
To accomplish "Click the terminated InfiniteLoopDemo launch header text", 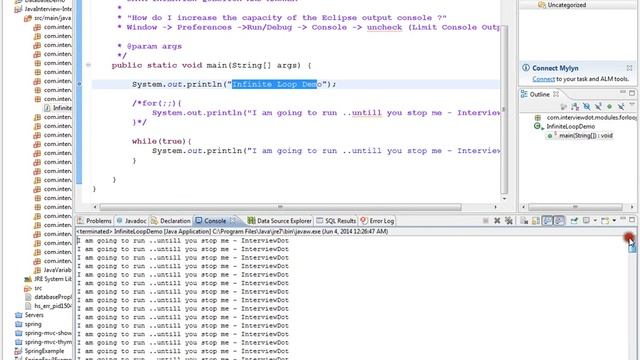I will 232,231.
